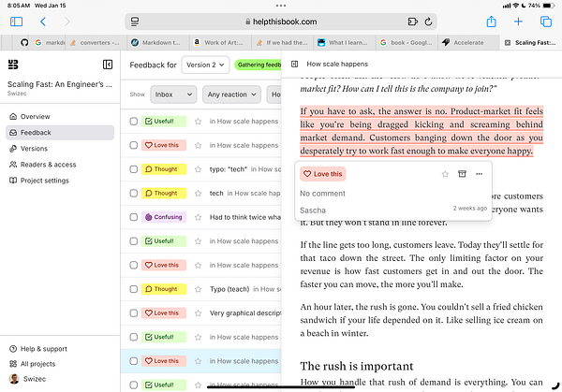Screen dimensions: 562x392
Task: Open more options ellipsis in comment popup
Action: click(480, 174)
